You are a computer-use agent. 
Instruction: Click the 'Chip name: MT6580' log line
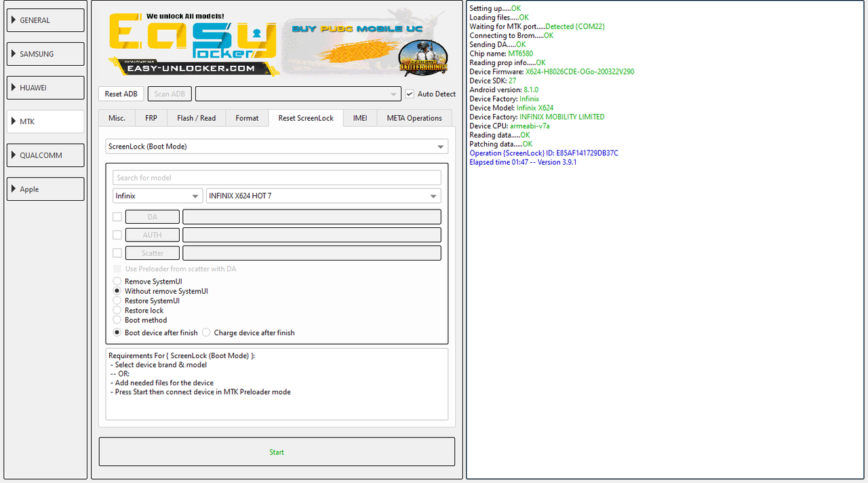click(x=501, y=54)
